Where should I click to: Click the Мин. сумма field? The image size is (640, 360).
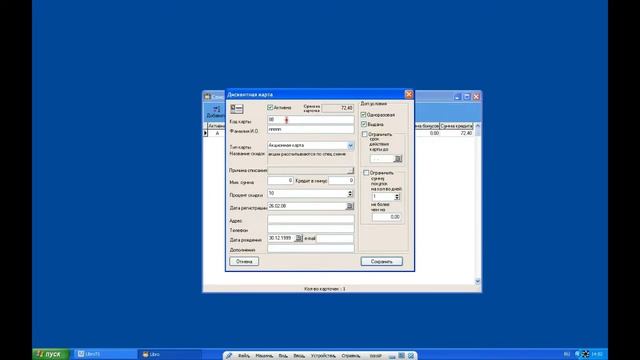[280, 180]
